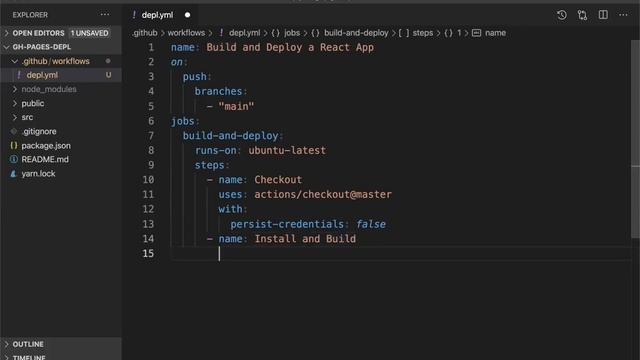This screenshot has width=640, height=360.
Task: Open the timeline history icon in editor toolbar
Action: tap(562, 15)
